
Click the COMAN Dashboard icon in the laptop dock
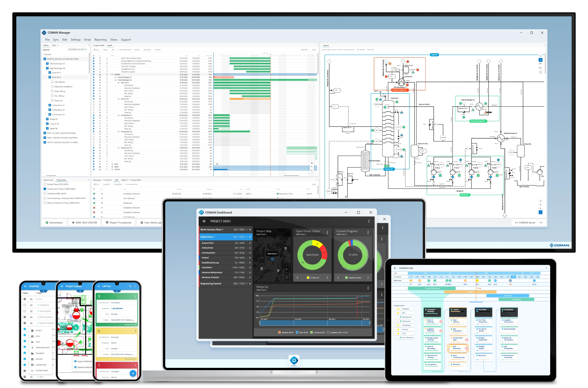[294, 360]
